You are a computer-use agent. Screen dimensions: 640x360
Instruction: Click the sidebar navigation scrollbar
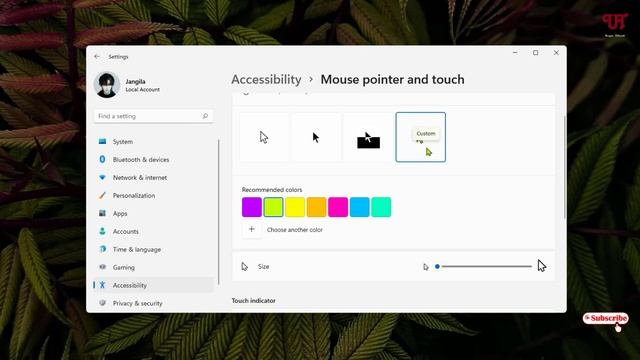coord(219,212)
